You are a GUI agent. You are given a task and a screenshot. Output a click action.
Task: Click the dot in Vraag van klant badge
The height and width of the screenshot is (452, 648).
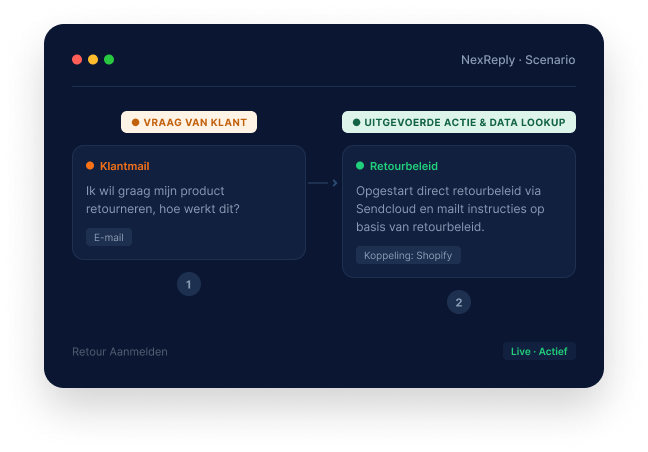136,122
